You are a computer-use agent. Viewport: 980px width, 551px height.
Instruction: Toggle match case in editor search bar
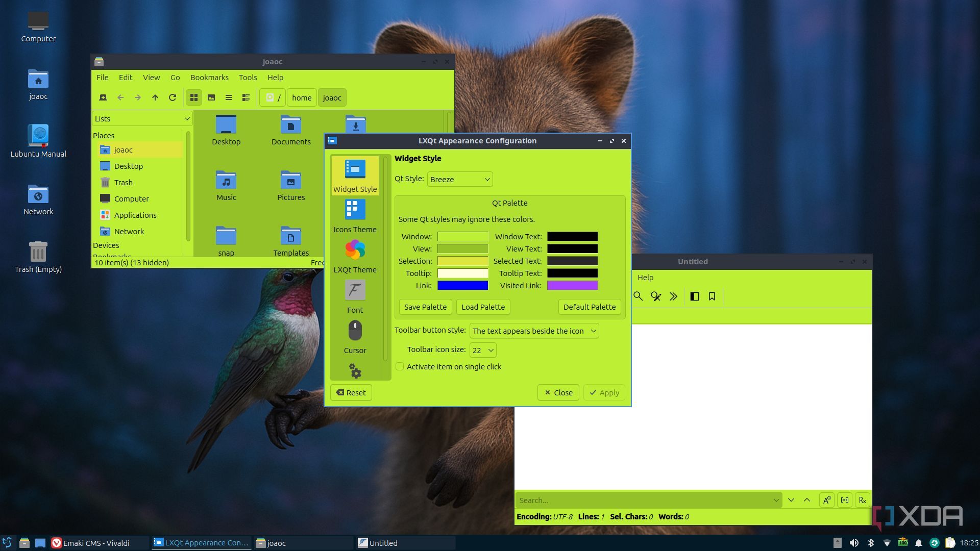[x=827, y=500]
